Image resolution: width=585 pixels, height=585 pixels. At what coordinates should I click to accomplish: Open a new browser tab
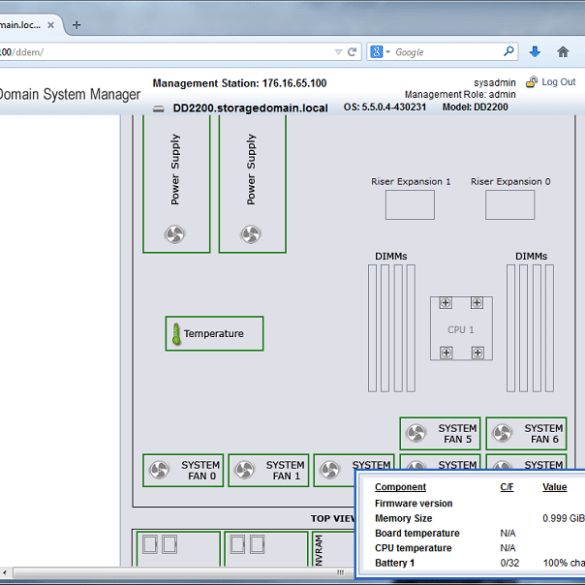pos(76,25)
